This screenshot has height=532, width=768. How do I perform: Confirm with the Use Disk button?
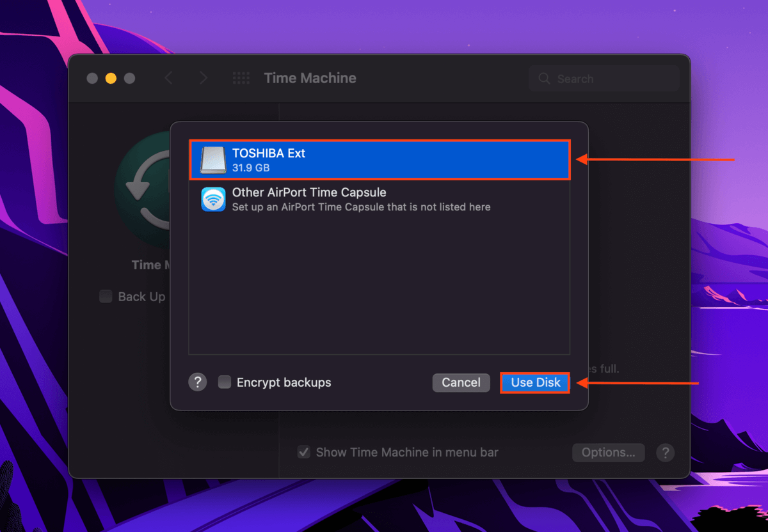535,382
